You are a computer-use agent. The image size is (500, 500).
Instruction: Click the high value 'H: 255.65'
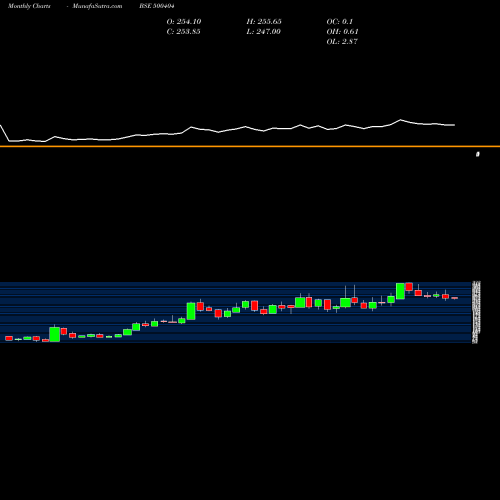264,22
